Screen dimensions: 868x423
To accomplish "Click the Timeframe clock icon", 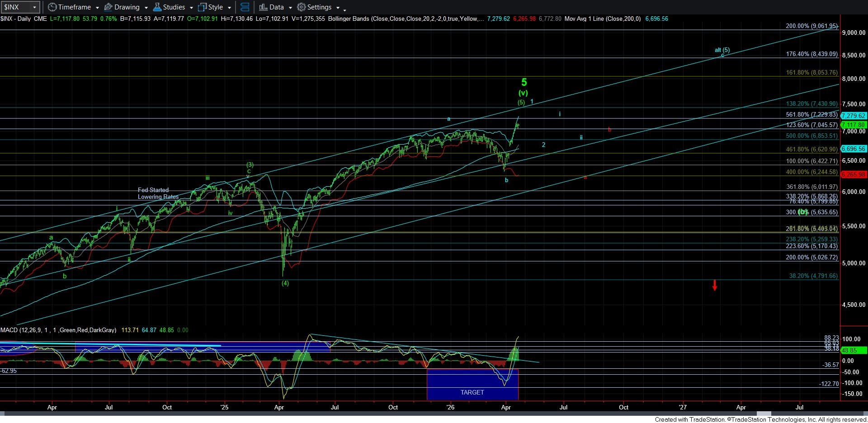I will tap(52, 7).
